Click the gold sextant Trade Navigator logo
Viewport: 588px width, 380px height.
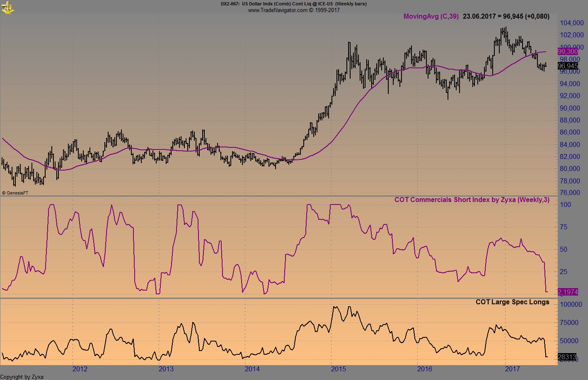tap(7, 7)
